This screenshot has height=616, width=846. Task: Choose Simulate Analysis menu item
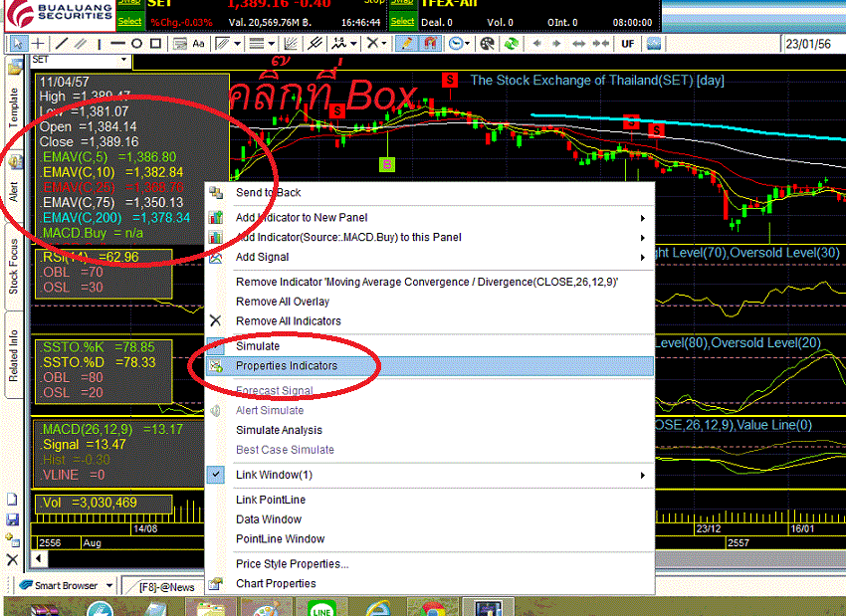tap(430, 430)
